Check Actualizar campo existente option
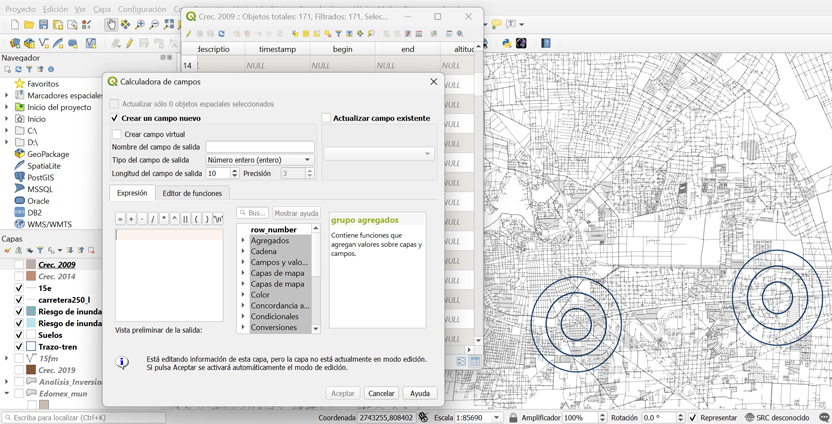Screen dimensions: 832x424 [x=326, y=118]
